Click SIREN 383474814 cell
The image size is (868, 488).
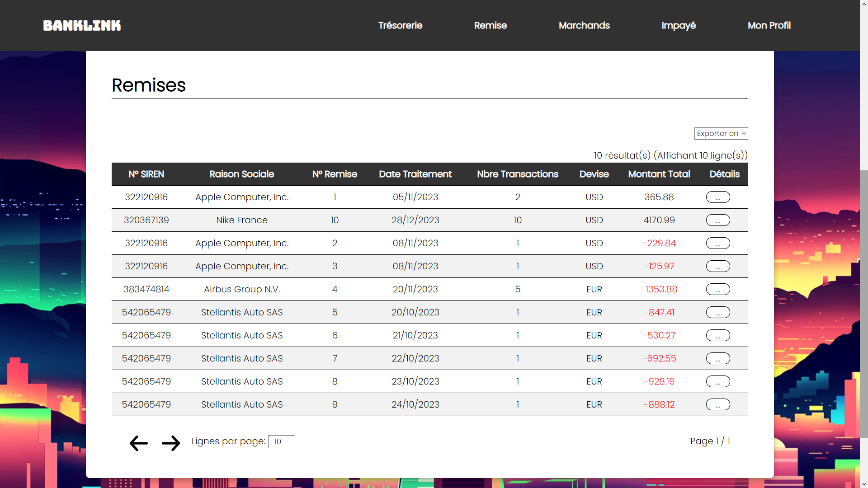point(146,289)
